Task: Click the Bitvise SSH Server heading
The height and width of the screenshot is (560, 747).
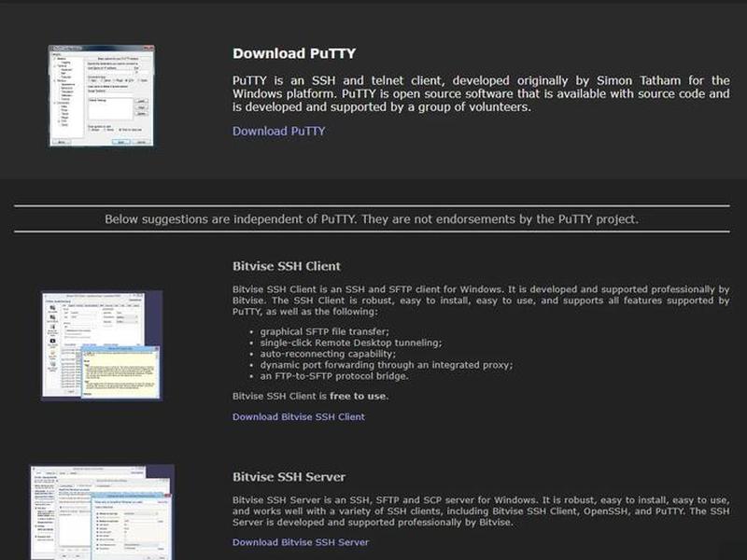Action: click(289, 477)
